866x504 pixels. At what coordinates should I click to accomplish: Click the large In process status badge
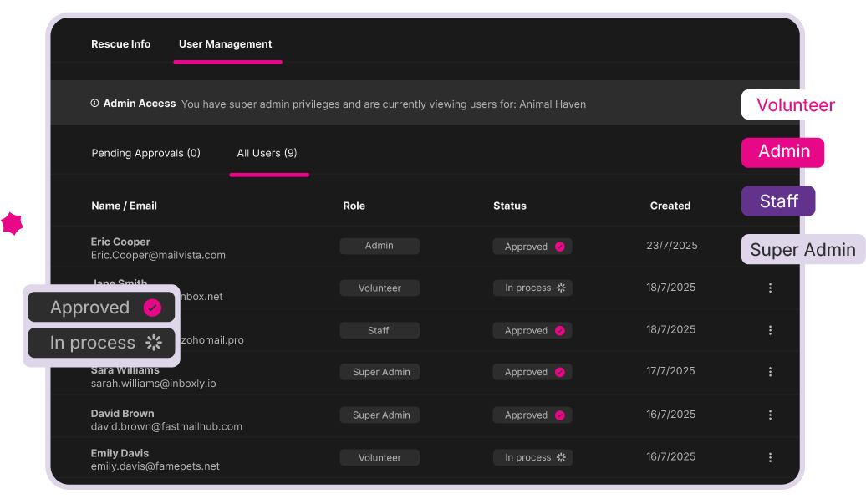[x=101, y=343]
